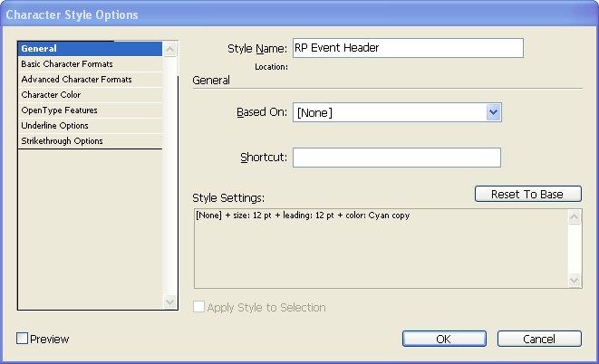Screen dimensions: 599x364
Task: Click Style Settings scroll down arrow
Action: tap(575, 280)
